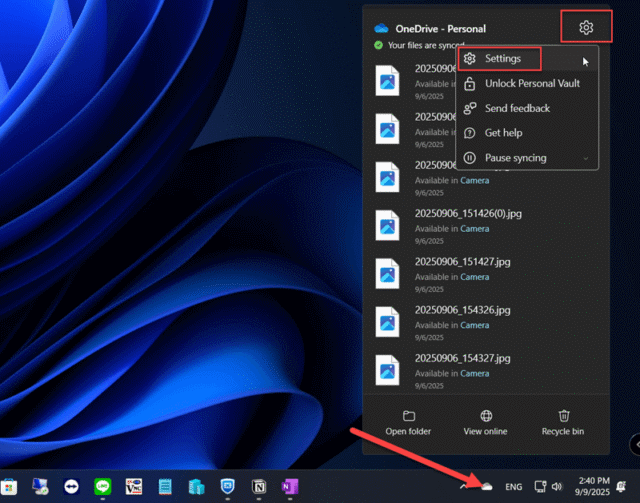Open the blue buildings taskbar icon
This screenshot has height=503, width=640.
click(196, 487)
